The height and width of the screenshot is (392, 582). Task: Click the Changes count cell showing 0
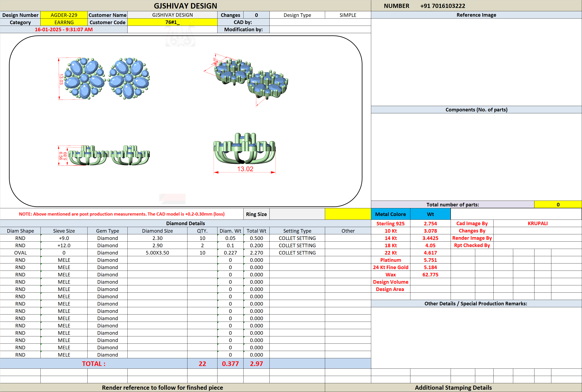click(256, 15)
